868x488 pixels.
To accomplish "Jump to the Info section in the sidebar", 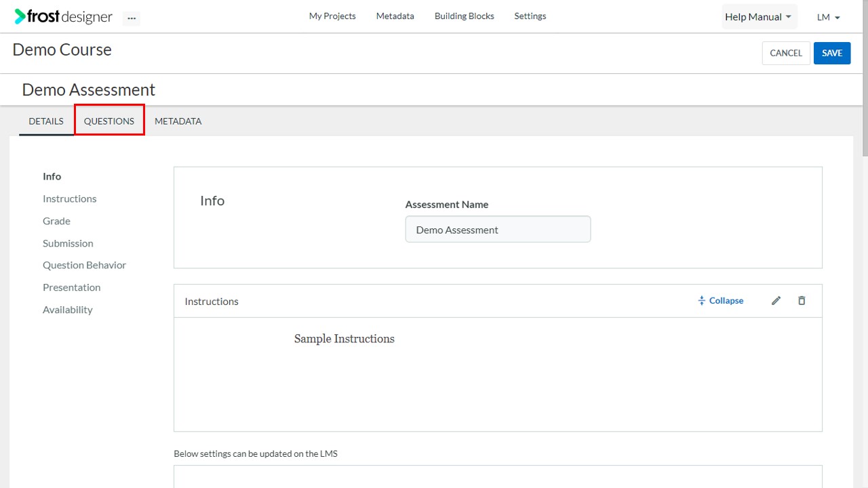I will tap(52, 176).
